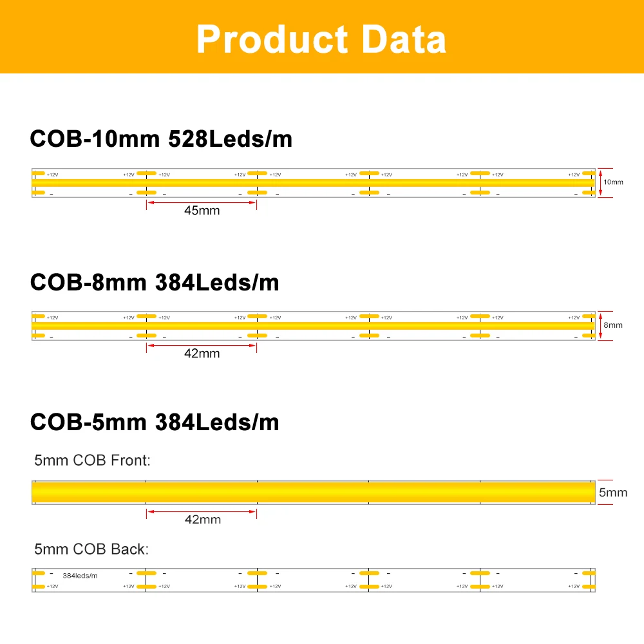Click the 45mm segment length label
Viewport: 644px width, 644px height.
pyautogui.click(x=202, y=211)
